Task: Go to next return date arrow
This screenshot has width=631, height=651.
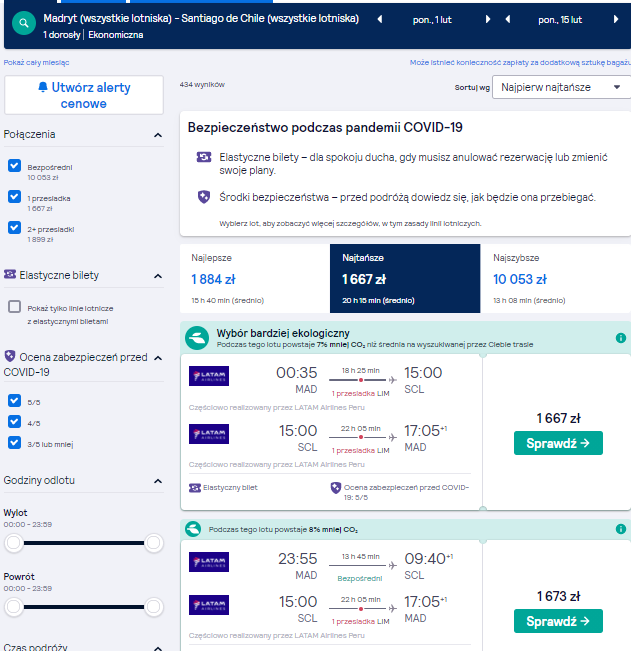Action: [616, 19]
